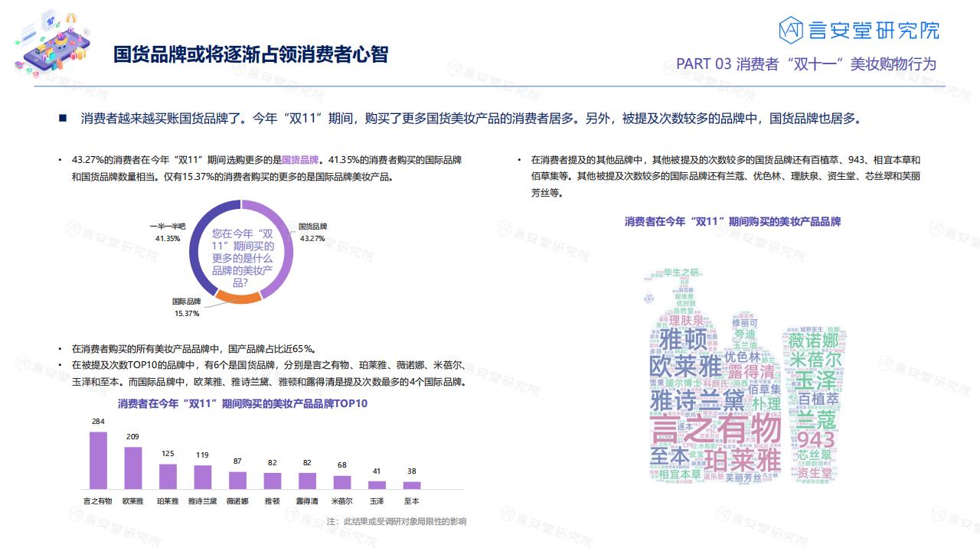This screenshot has width=980, height=551.
Task: Click the 珀莱雅 bar in chart
Action: pos(168,476)
